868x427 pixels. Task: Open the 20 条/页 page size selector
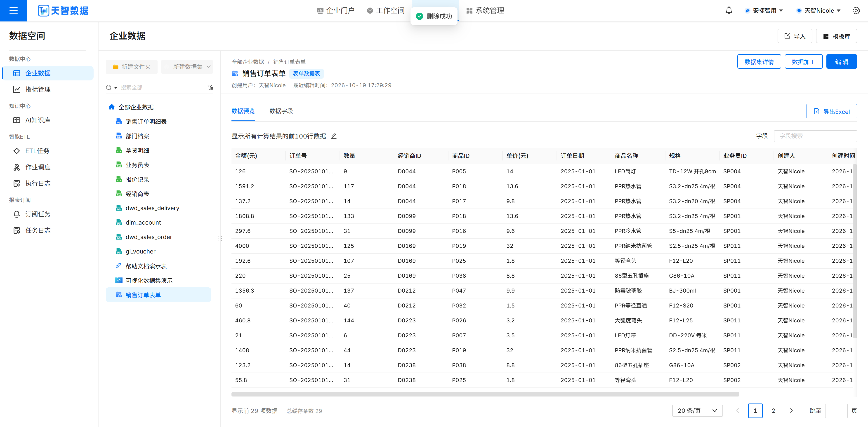click(x=697, y=411)
